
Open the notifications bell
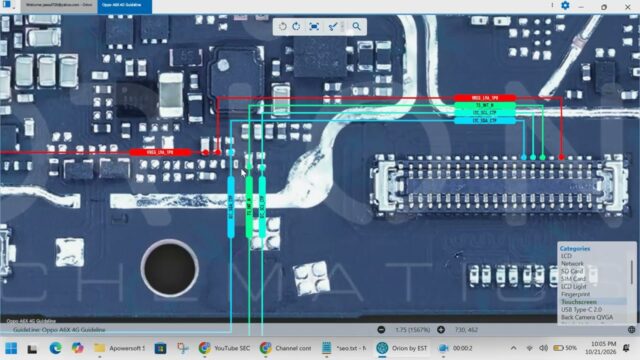pos(626,348)
